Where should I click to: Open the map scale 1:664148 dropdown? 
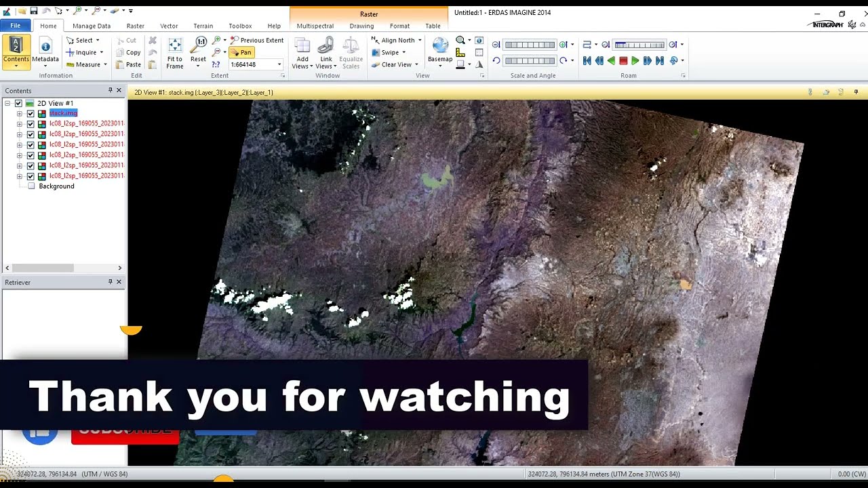279,64
